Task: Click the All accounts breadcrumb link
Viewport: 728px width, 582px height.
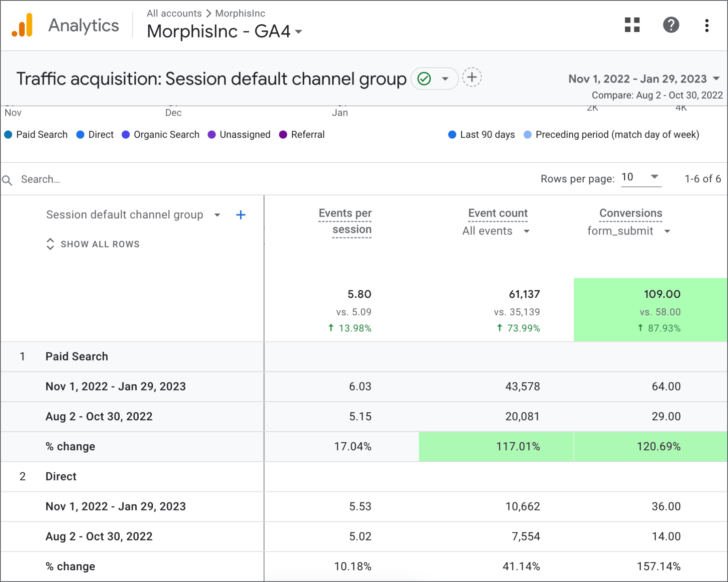Action: tap(174, 13)
